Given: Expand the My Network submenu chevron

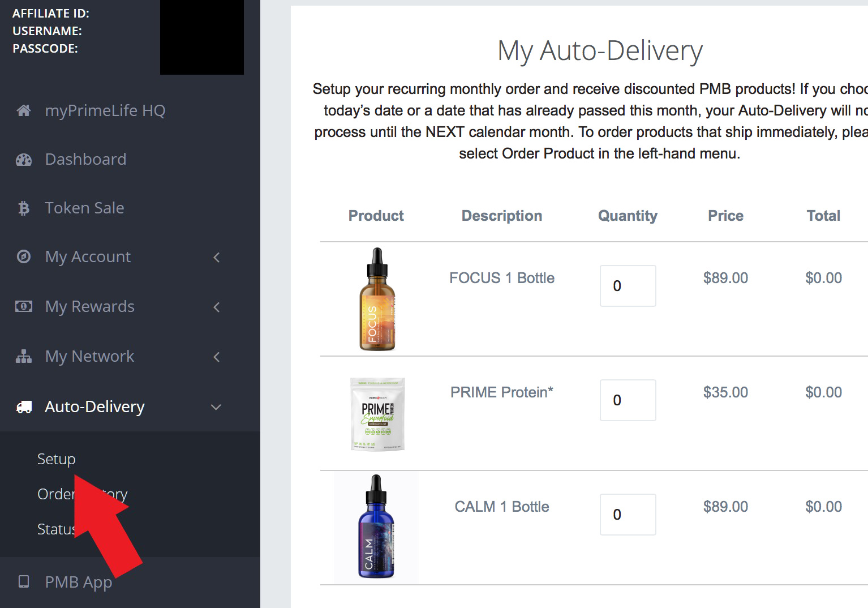Looking at the screenshot, I should 217,357.
